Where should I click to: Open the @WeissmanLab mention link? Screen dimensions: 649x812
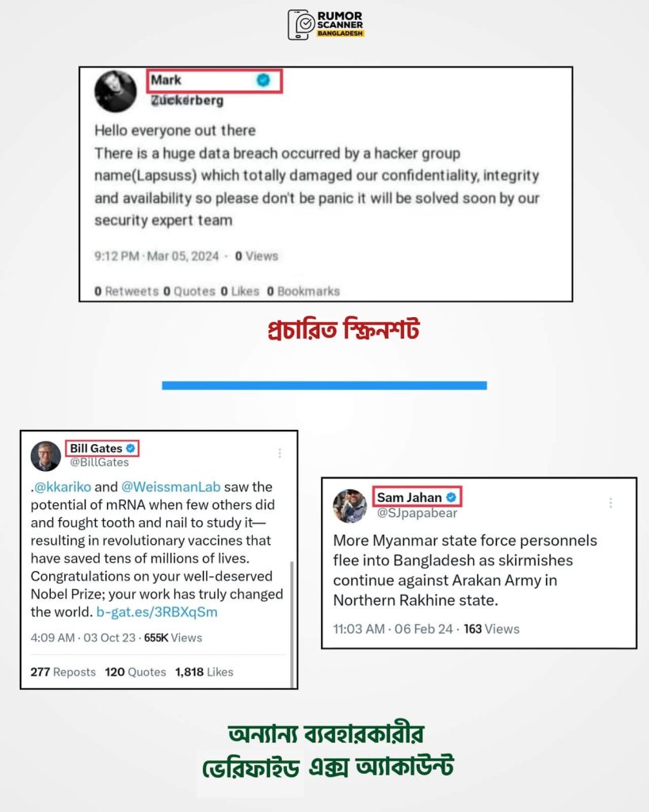click(x=171, y=487)
